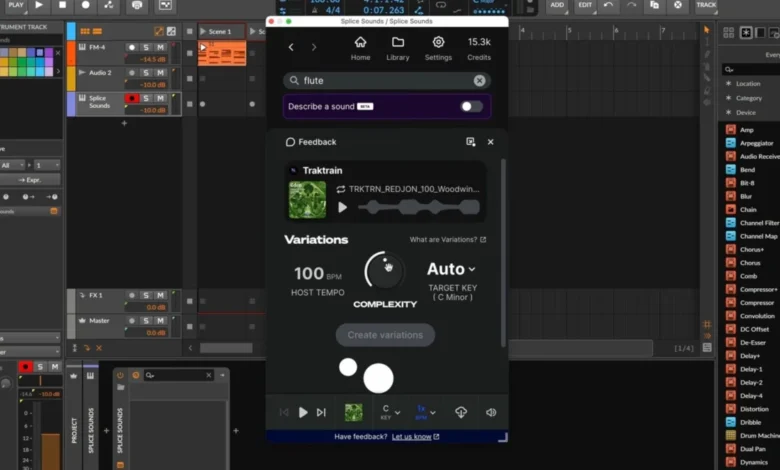The width and height of the screenshot is (780, 470).
Task: Open the Splice Library tab
Action: (x=397, y=48)
